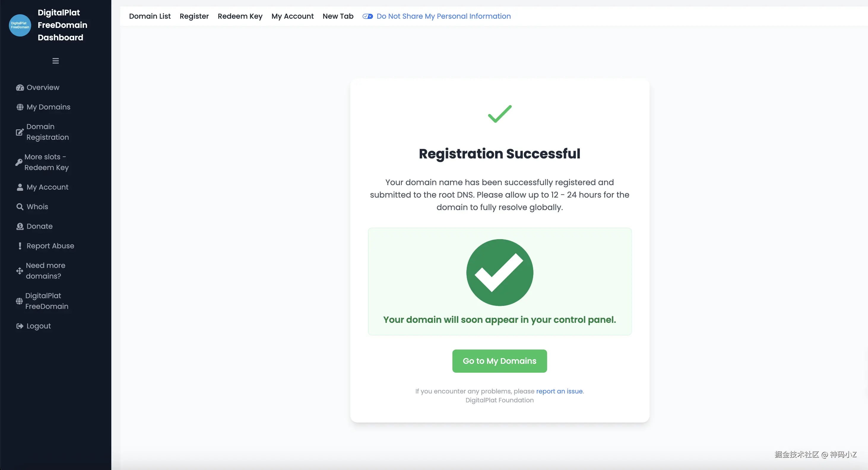Toggle the privacy choices switch icon
Viewport: 868px width, 470px height.
coord(367,16)
